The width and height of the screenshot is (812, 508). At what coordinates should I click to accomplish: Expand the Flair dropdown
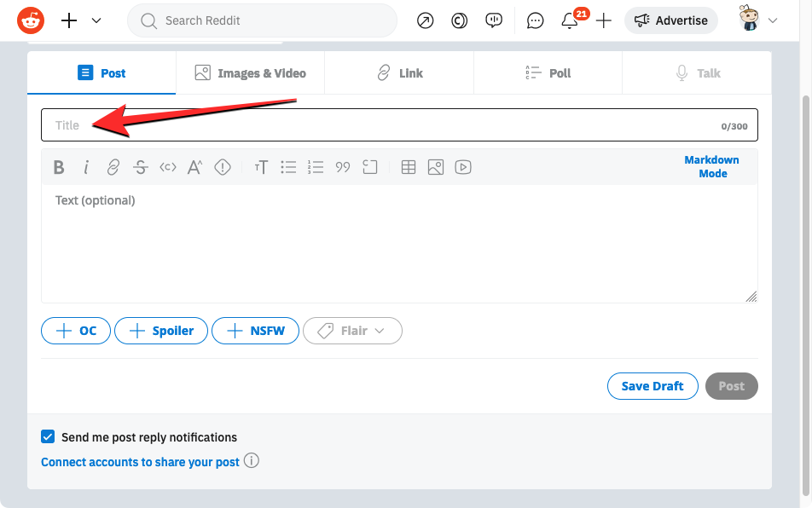[x=352, y=331]
